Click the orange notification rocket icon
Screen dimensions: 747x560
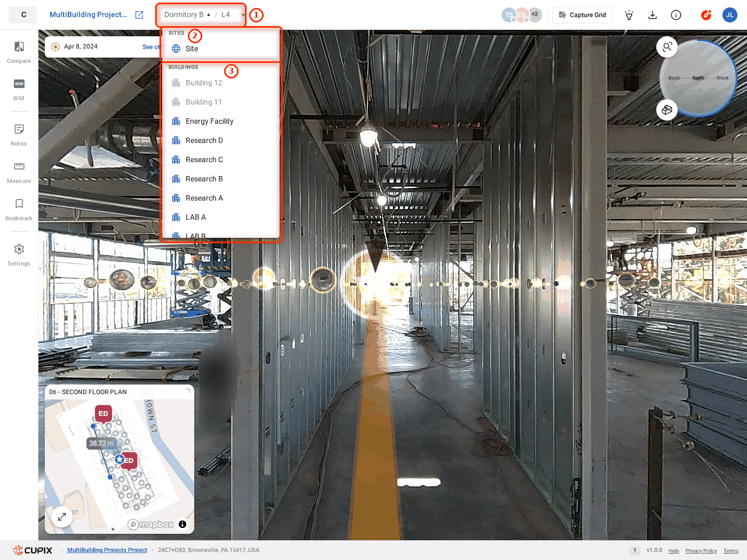pos(706,15)
